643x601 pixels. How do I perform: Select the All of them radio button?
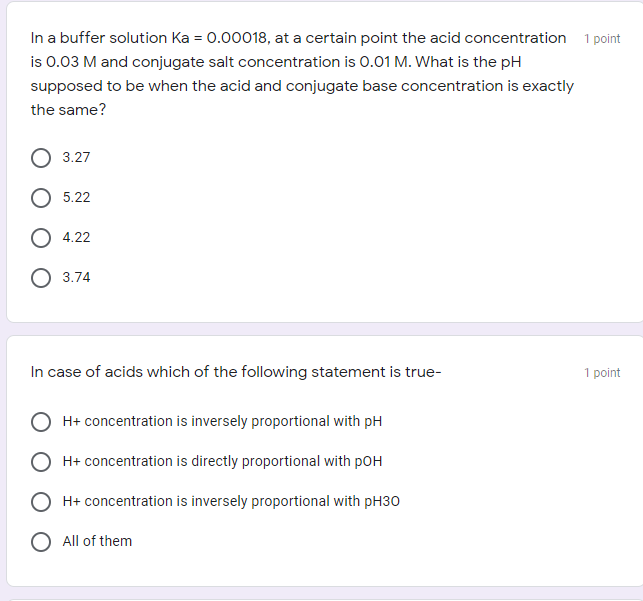point(41,542)
